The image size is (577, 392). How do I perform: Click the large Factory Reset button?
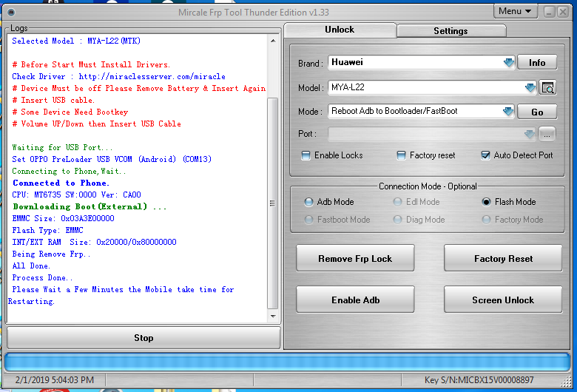(x=503, y=258)
